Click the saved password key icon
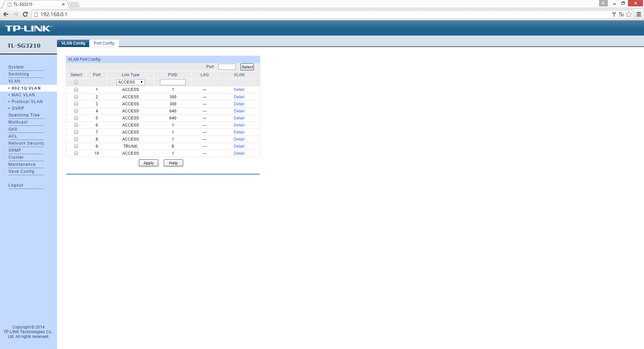This screenshot has width=644, height=349. point(614,14)
